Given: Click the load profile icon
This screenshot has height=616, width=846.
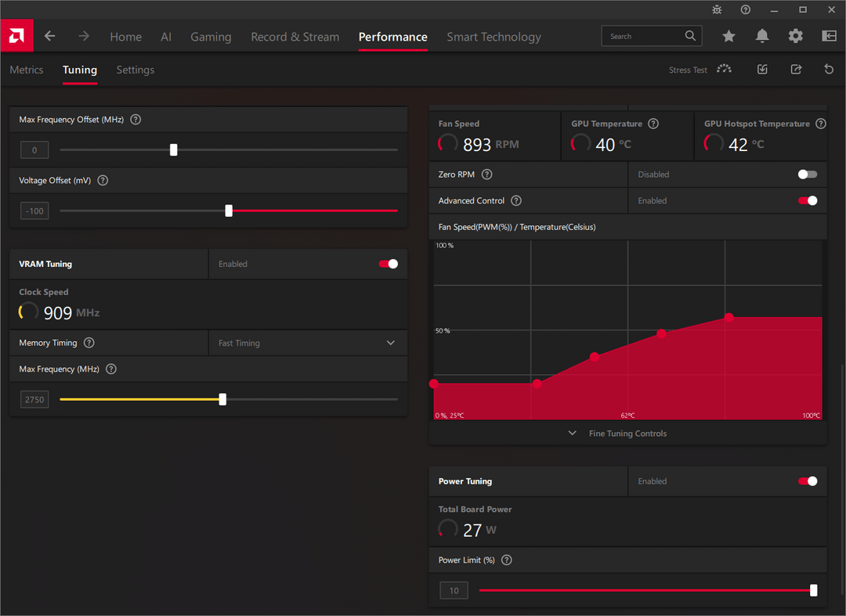Looking at the screenshot, I should pyautogui.click(x=762, y=70).
